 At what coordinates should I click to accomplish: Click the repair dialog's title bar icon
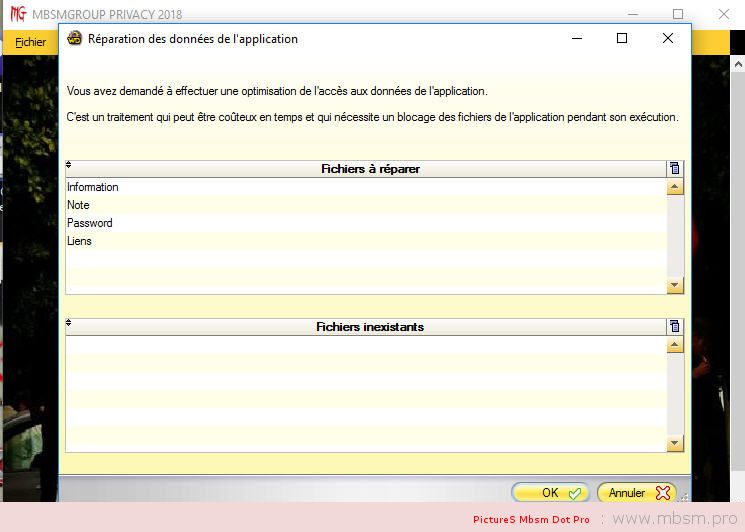point(74,39)
